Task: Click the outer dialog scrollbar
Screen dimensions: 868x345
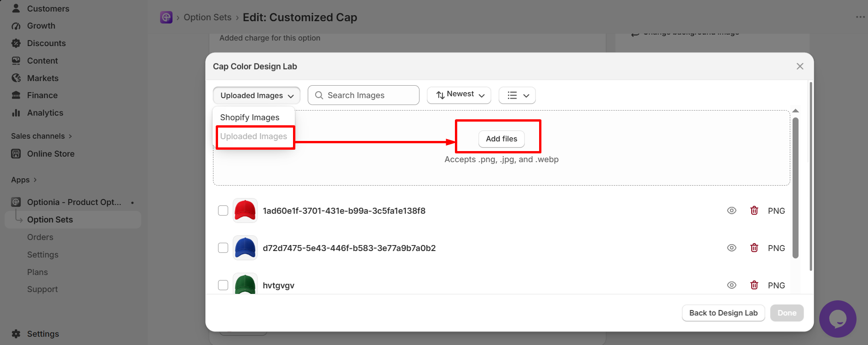Action: 811,176
